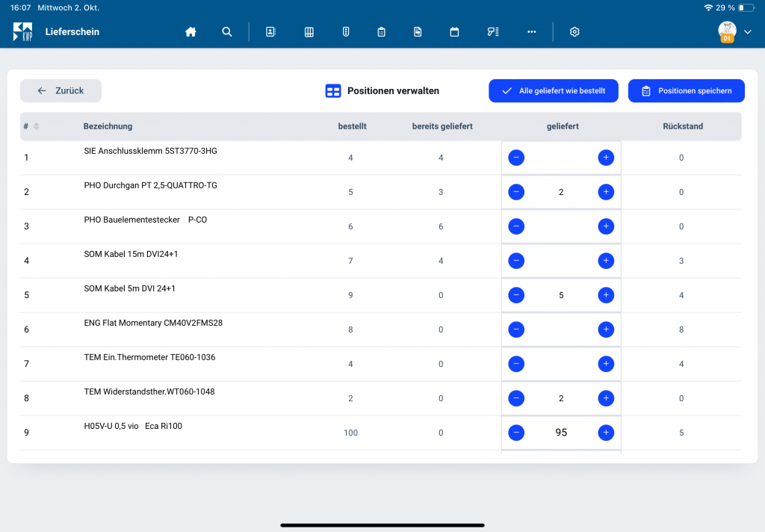The height and width of the screenshot is (532, 765).
Task: Increase delivered for SOM Kabel 5m row
Action: (606, 295)
